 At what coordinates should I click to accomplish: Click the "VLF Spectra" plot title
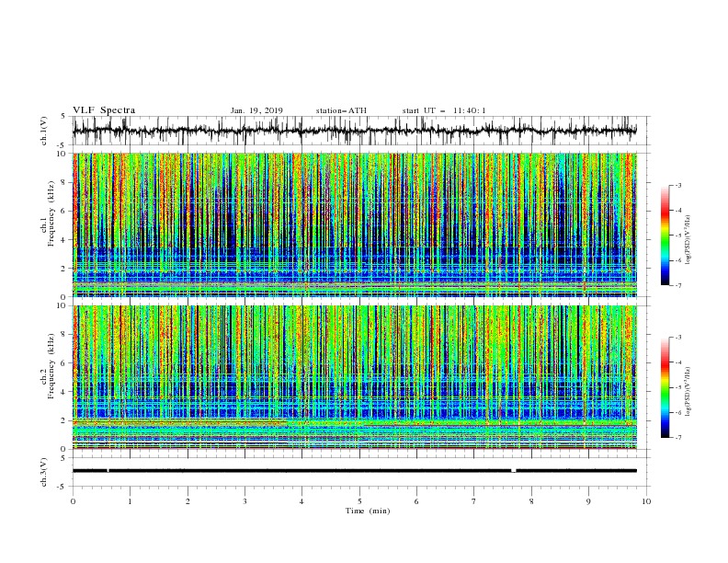[x=104, y=110]
